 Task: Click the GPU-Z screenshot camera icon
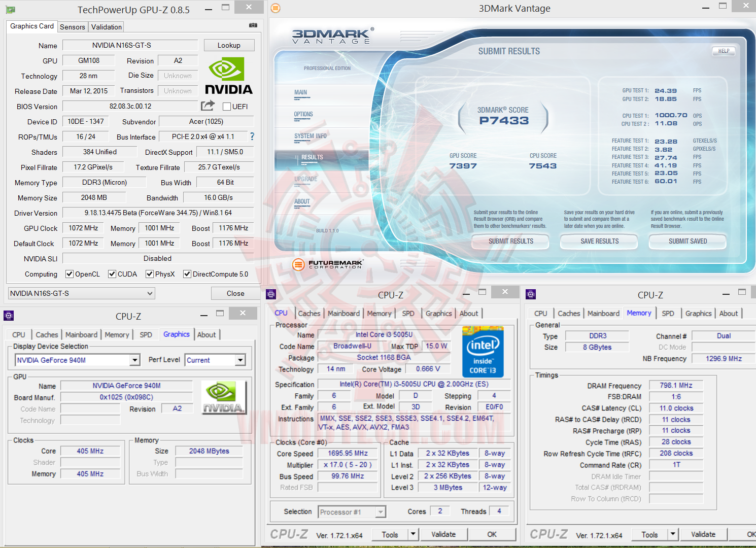pyautogui.click(x=253, y=25)
